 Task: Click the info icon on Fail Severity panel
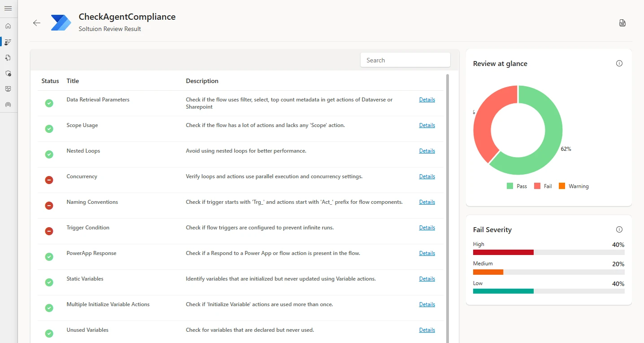pyautogui.click(x=619, y=229)
